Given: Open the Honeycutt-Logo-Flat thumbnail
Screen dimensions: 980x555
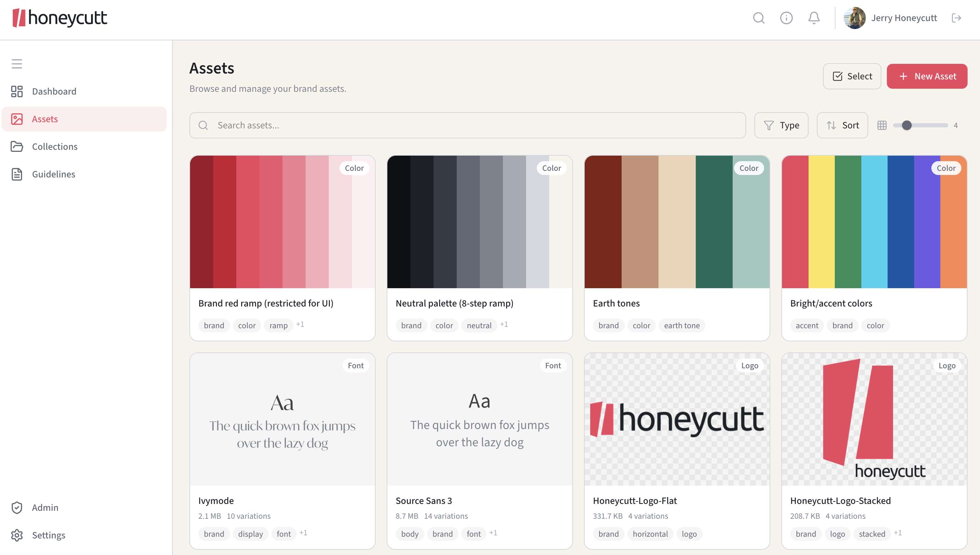Looking at the screenshot, I should pos(677,419).
